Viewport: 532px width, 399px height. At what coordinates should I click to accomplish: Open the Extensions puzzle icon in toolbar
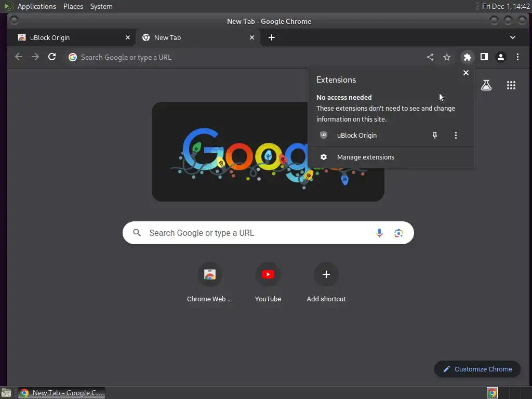tap(467, 57)
